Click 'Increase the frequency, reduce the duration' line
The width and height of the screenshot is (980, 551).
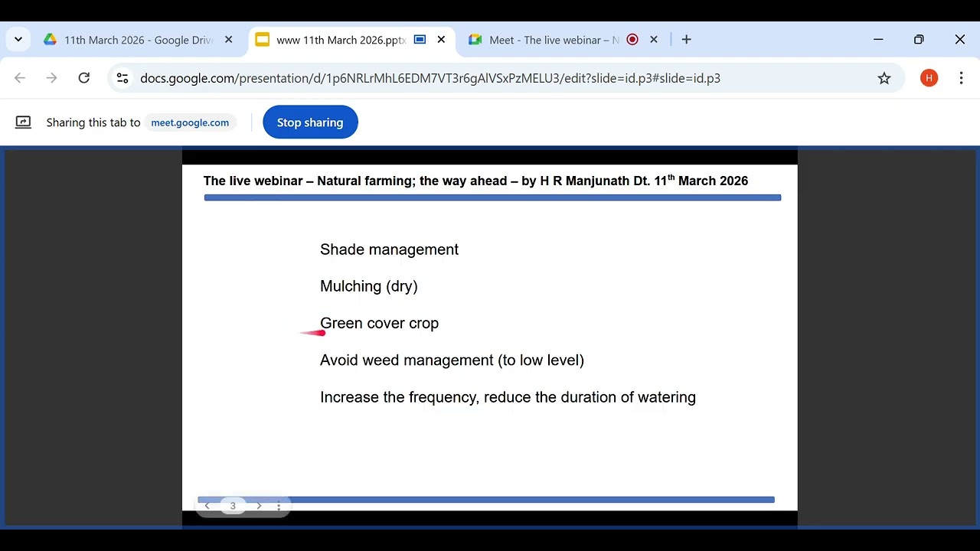click(x=508, y=397)
